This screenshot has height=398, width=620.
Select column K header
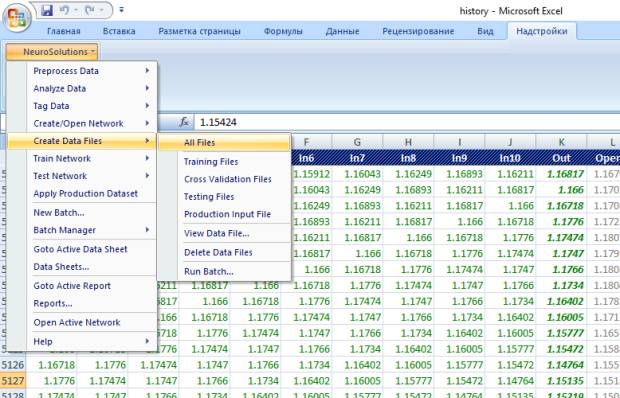[561, 142]
